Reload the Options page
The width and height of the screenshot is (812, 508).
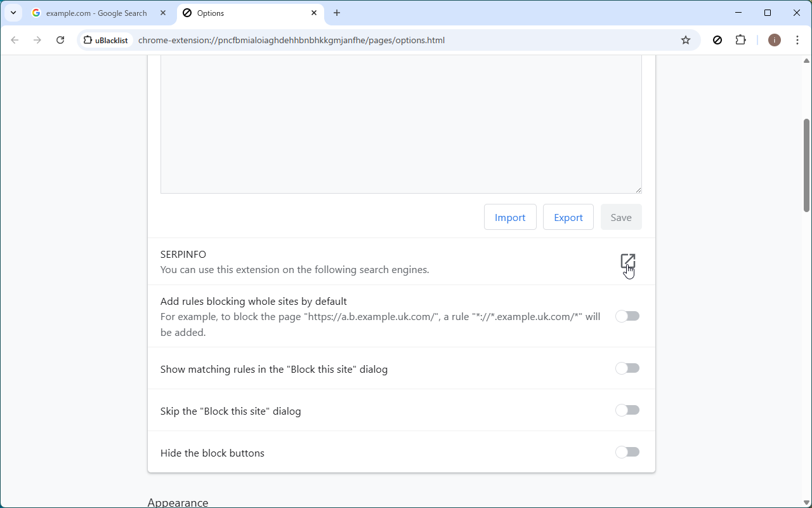click(60, 40)
